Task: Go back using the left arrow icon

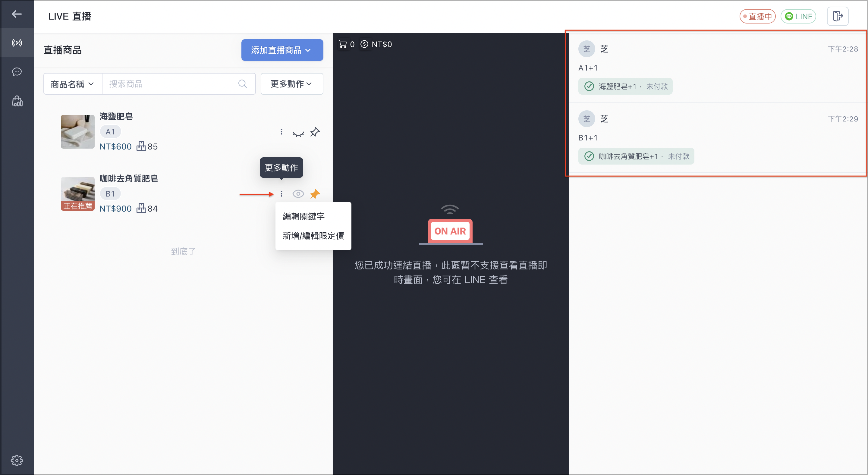Action: pos(17,14)
